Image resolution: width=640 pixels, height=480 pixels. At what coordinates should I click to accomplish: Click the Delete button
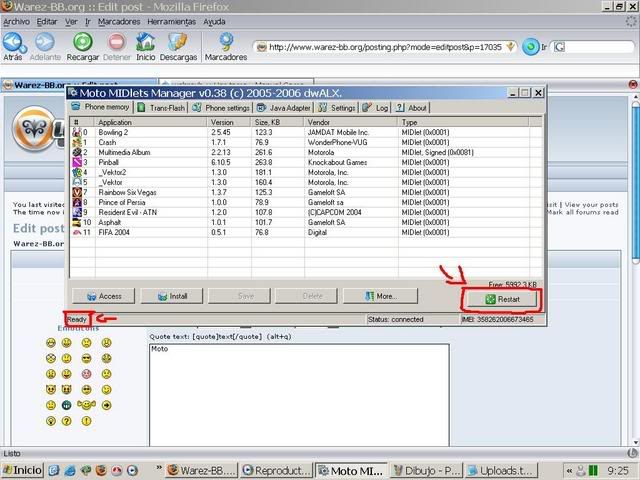(307, 296)
